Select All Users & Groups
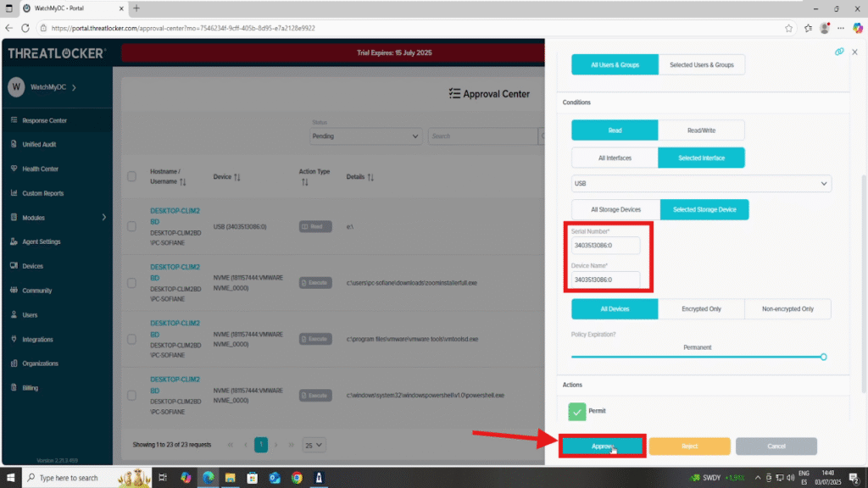This screenshot has height=488, width=868. 615,64
